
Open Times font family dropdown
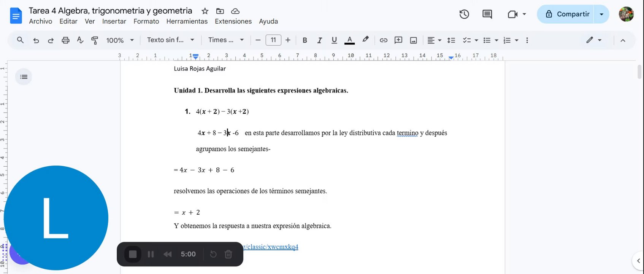click(226, 40)
